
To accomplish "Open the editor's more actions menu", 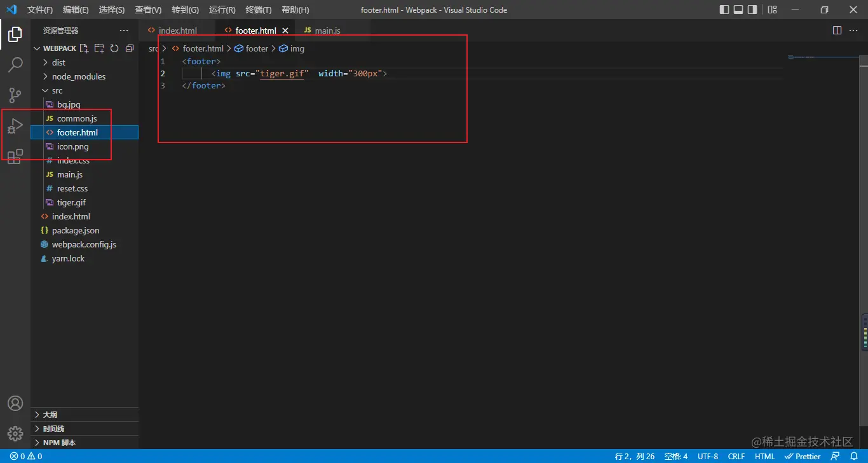I will [854, 31].
